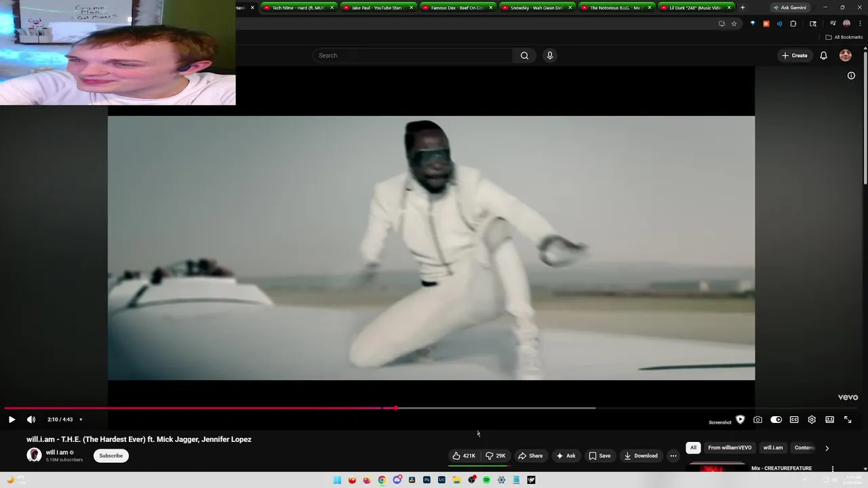Subscribe to will i am channel
The width and height of the screenshot is (868, 488).
(111, 455)
